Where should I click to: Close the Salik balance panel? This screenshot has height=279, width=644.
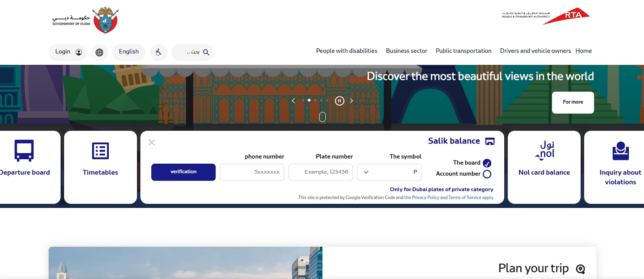[x=152, y=142]
